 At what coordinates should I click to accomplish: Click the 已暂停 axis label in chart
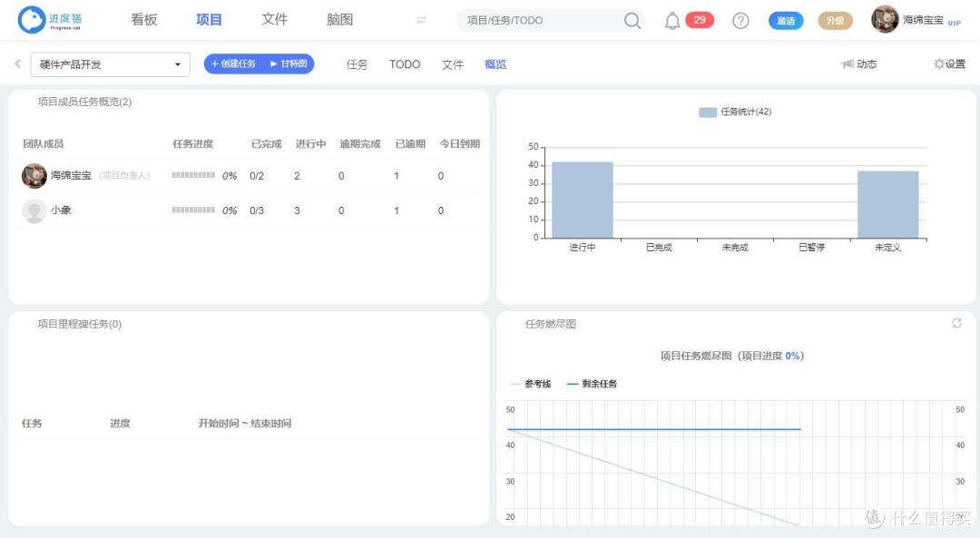pos(811,248)
